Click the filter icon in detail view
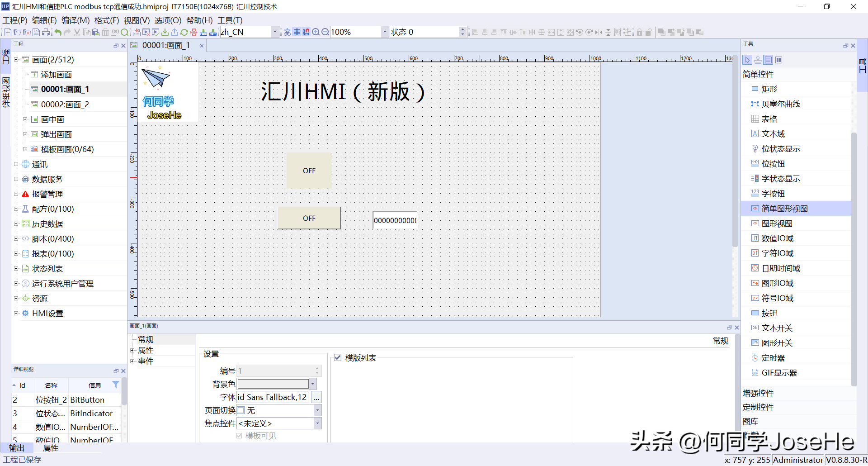868x466 pixels. click(x=116, y=385)
